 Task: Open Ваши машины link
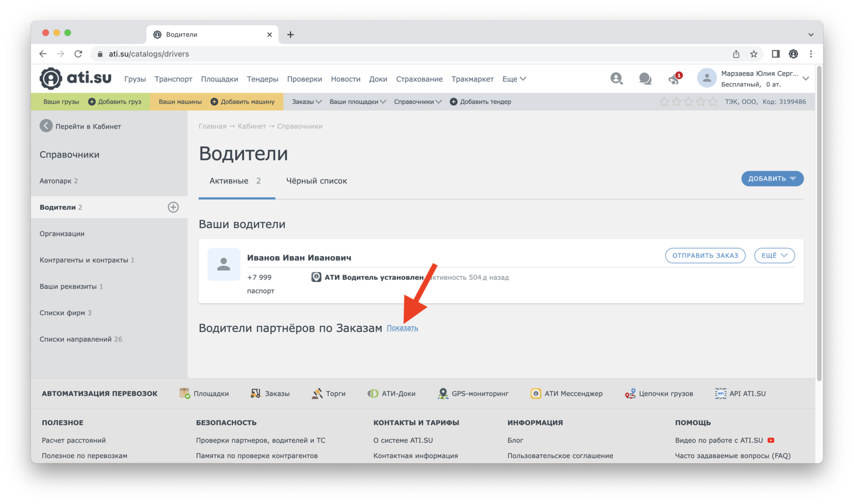tap(180, 102)
